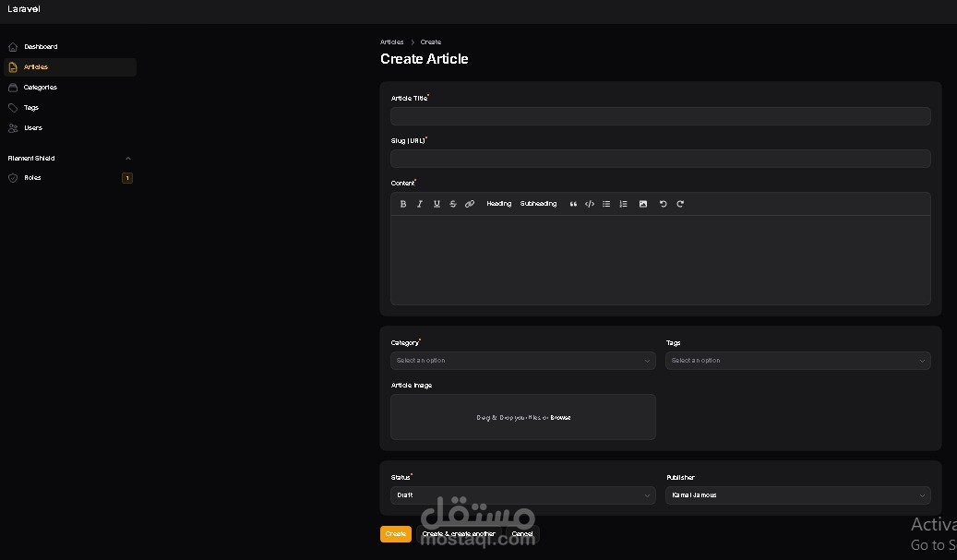Toggle strikethrough formatting in the content editor
Image resolution: width=957 pixels, height=560 pixels.
click(x=453, y=204)
